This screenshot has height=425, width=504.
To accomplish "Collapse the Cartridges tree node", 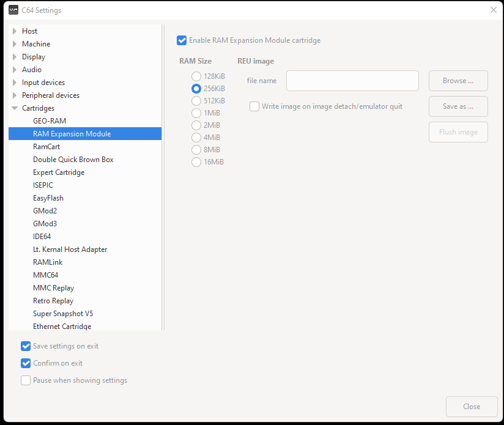I will (x=15, y=108).
